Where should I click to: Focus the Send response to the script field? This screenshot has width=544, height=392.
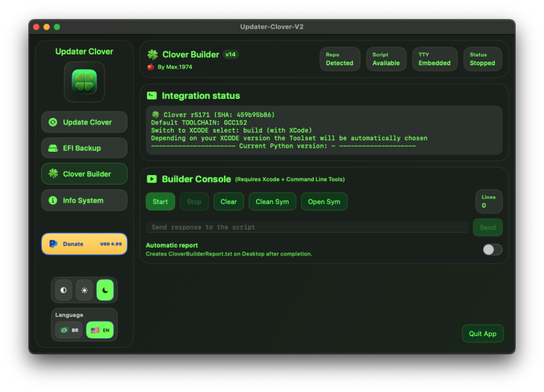tap(307, 227)
